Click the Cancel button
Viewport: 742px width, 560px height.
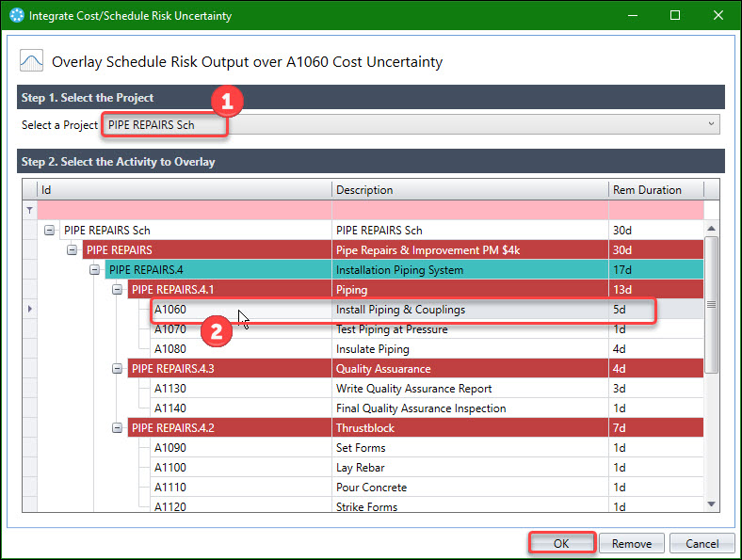pos(702,543)
